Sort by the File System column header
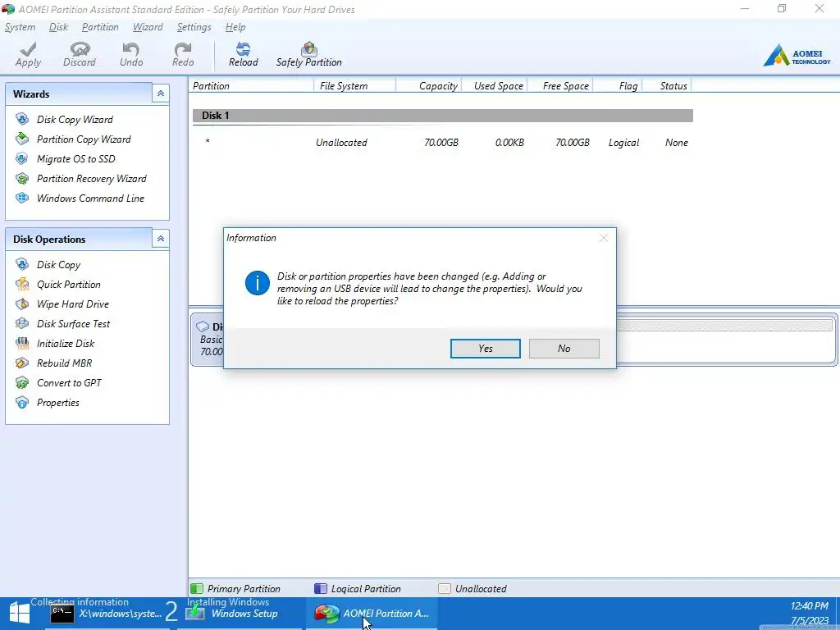Viewport: 840px width, 630px height. click(354, 85)
